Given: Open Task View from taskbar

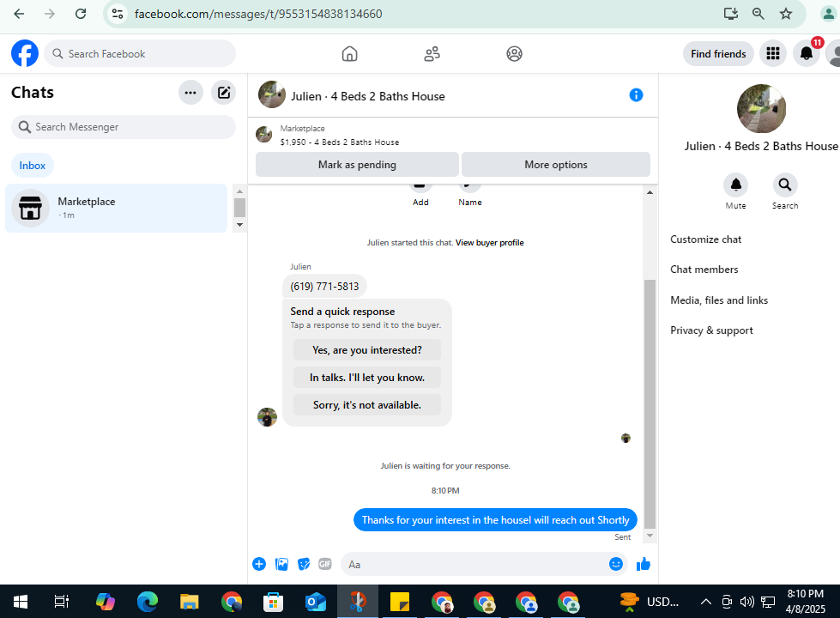Looking at the screenshot, I should coord(62,602).
